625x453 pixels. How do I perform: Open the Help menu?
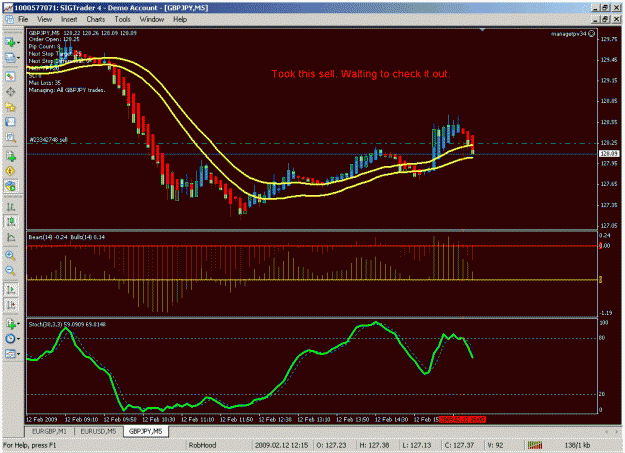click(180, 19)
